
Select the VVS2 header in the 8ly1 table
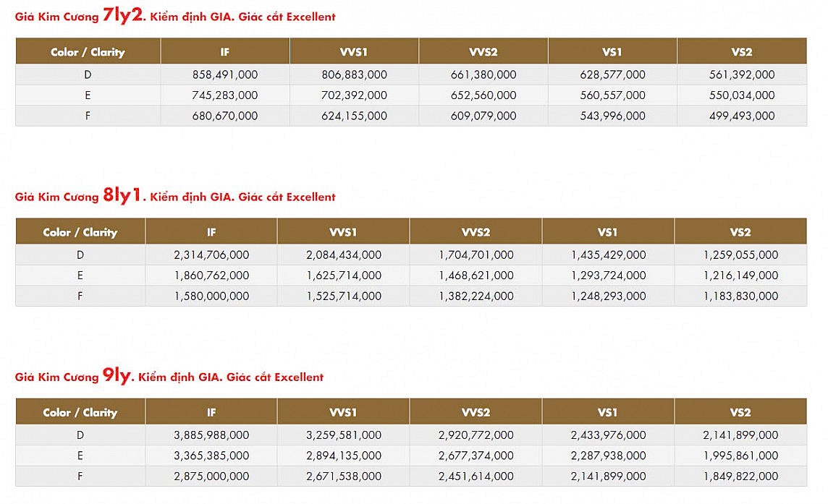[x=476, y=232]
